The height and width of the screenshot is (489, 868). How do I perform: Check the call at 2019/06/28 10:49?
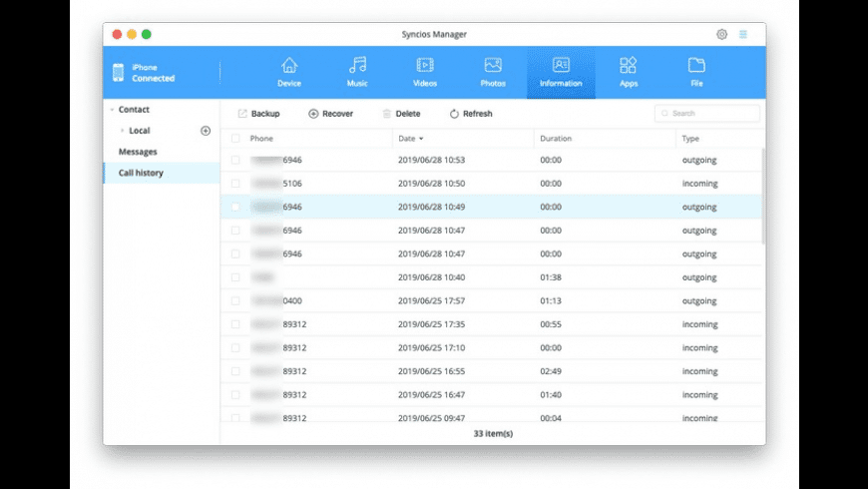[x=235, y=207]
